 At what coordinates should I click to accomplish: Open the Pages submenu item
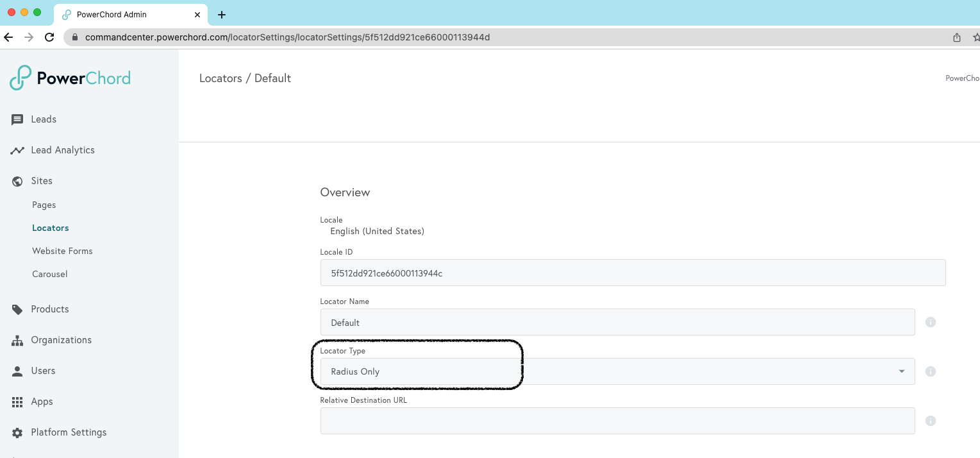pyautogui.click(x=44, y=205)
